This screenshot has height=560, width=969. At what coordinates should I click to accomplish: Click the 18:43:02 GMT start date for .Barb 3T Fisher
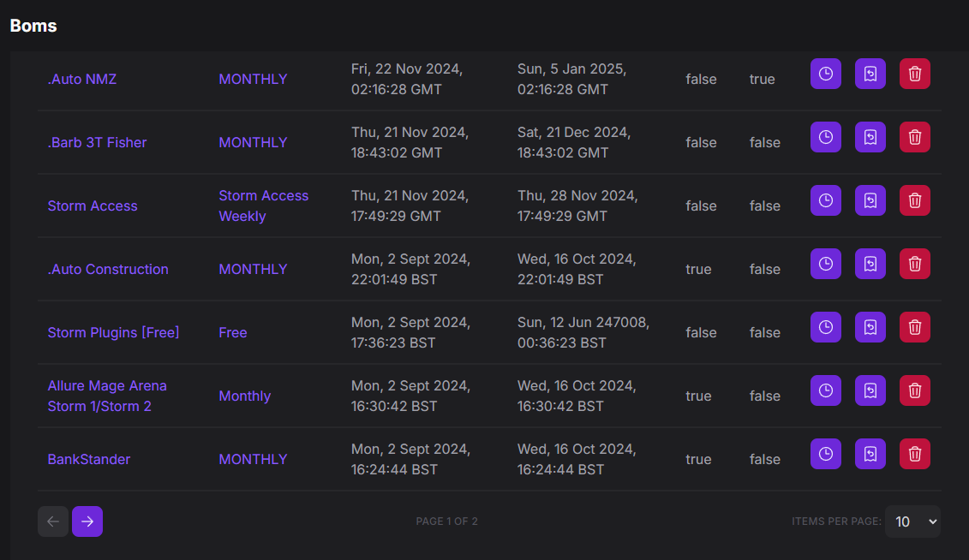pos(410,143)
